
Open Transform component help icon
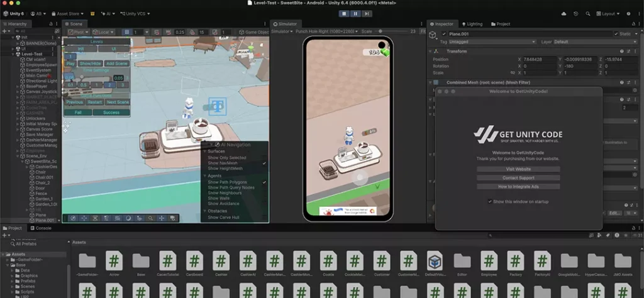(x=622, y=52)
